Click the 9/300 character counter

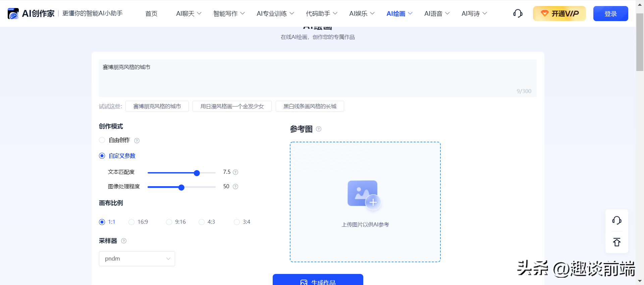524,91
